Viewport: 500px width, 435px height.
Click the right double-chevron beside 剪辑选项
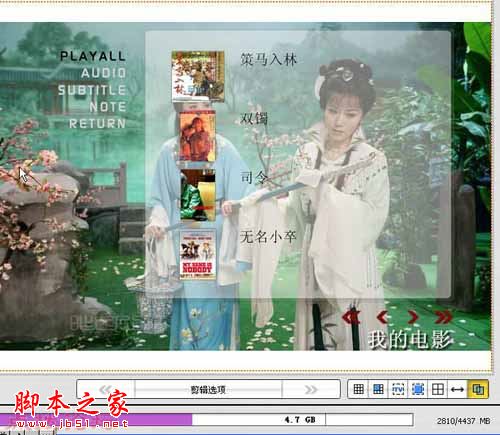pyautogui.click(x=311, y=389)
